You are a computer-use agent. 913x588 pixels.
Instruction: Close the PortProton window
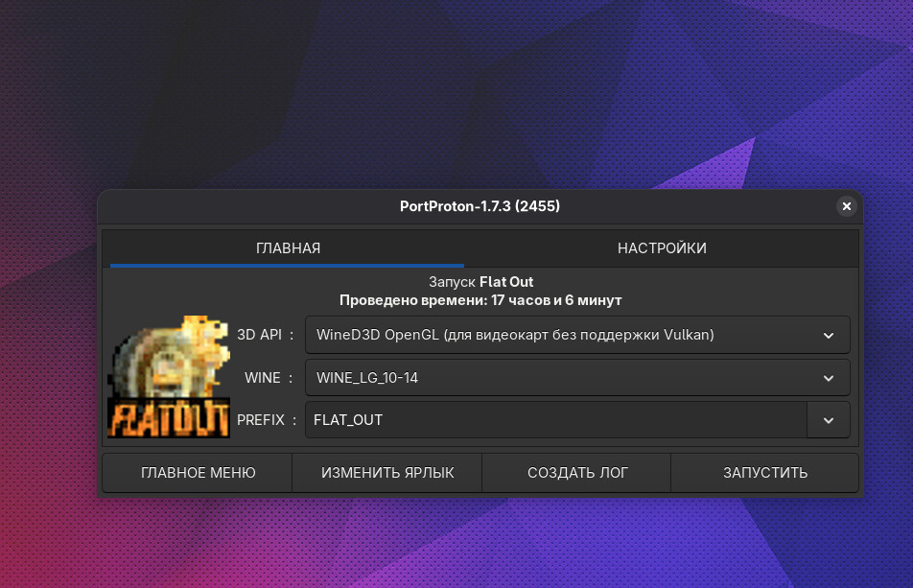click(x=845, y=206)
